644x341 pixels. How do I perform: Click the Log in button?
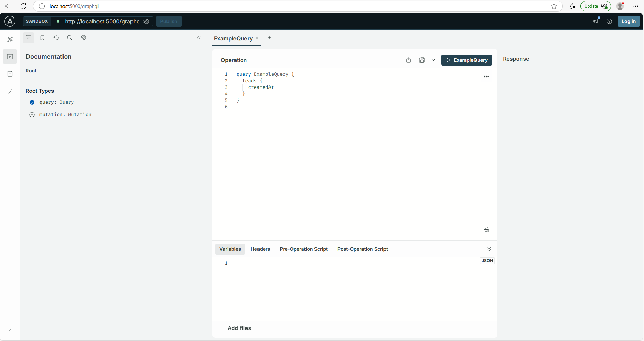629,21
